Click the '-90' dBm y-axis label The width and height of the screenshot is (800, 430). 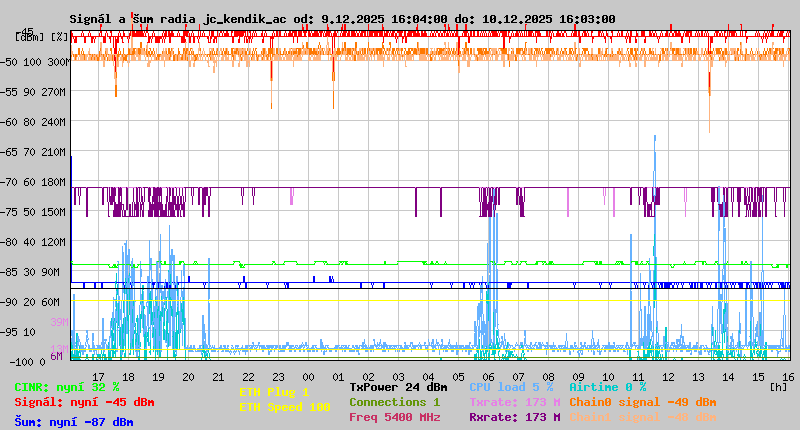8,302
